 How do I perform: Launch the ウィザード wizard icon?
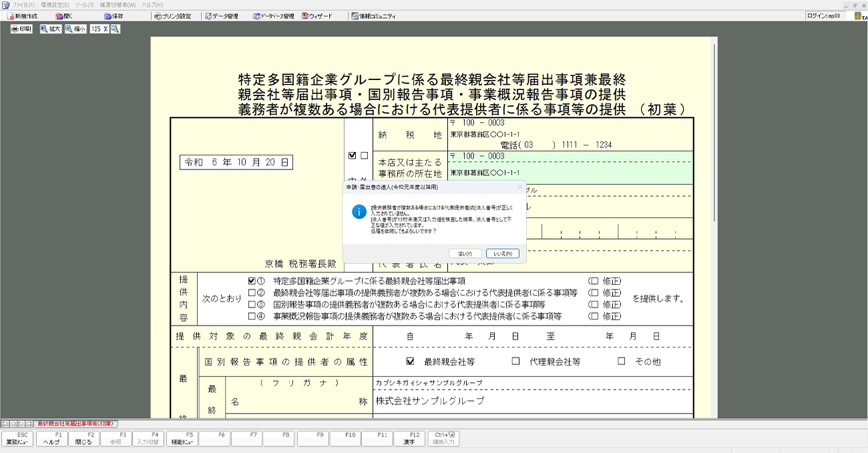316,16
